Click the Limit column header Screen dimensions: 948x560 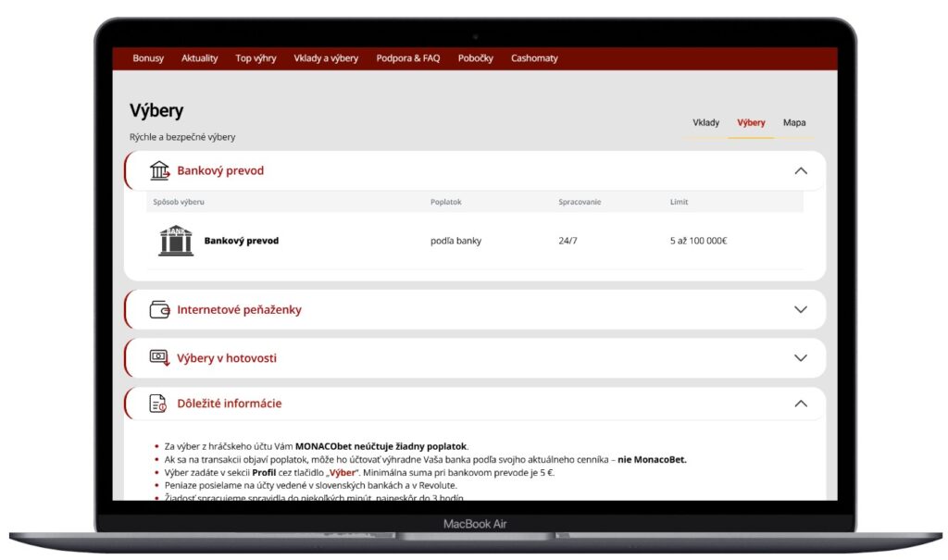(679, 202)
